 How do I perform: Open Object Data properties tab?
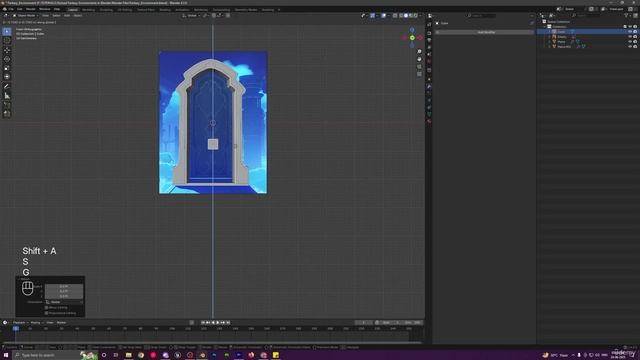(429, 114)
